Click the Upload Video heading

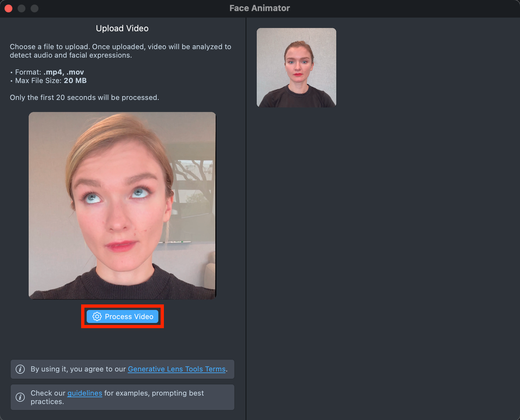[x=122, y=28]
